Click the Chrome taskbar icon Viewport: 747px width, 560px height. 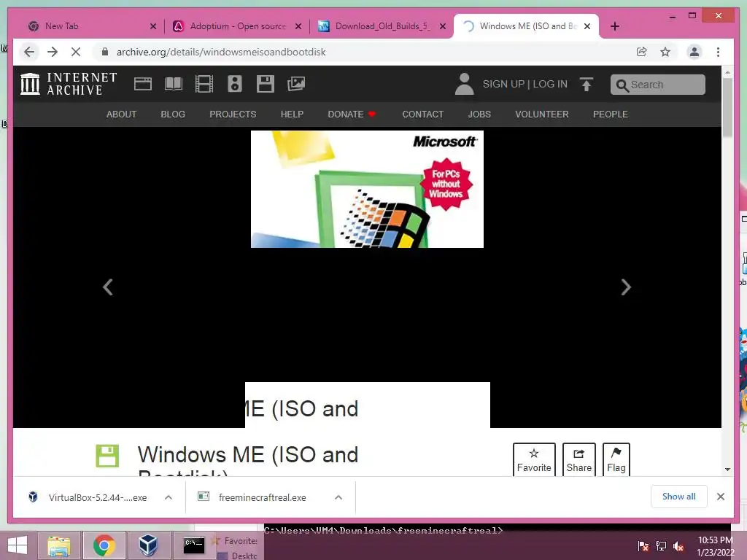point(104,545)
